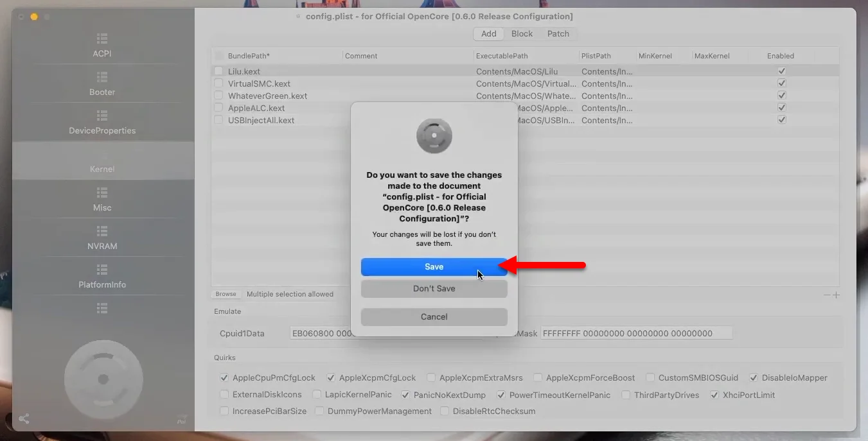Toggle the Enabled checkbox for Lilu.kext
This screenshot has width=868, height=441.
point(782,71)
